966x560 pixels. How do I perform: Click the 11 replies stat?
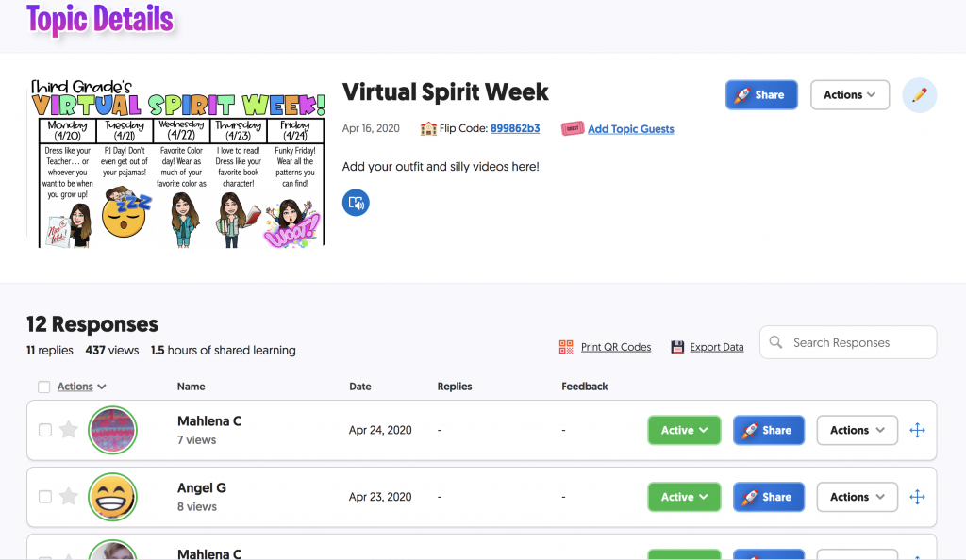pyautogui.click(x=50, y=350)
